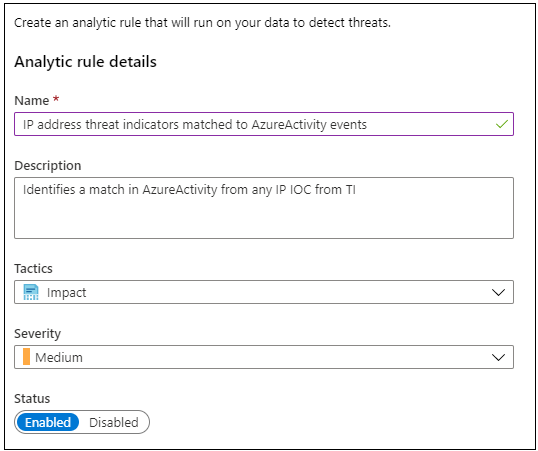
Task: Select the Disabled status option
Action: click(114, 422)
